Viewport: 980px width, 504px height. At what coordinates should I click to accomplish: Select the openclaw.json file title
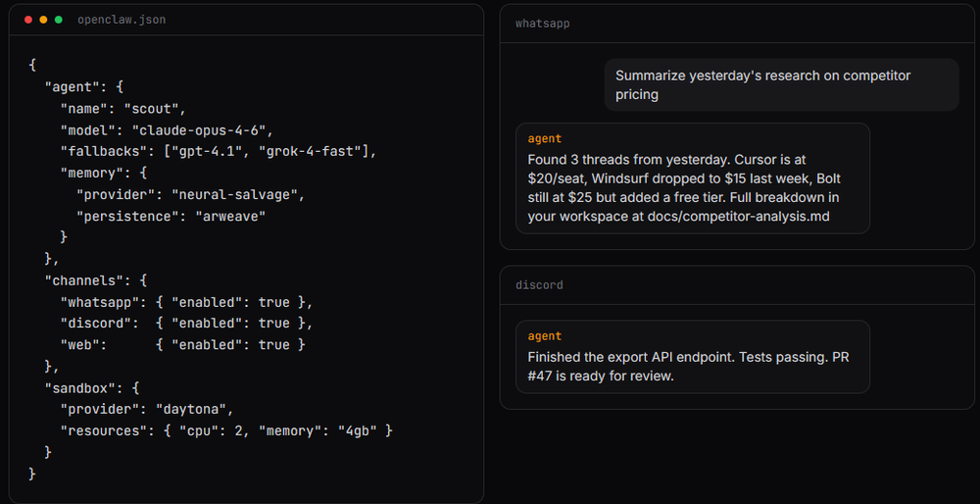(x=122, y=20)
